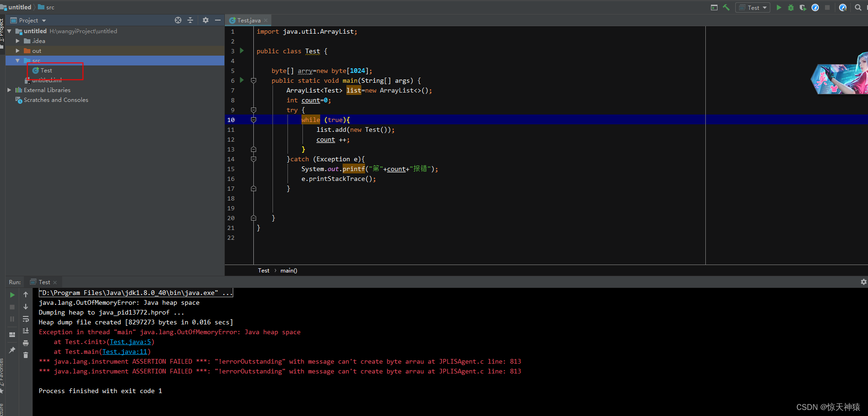Select the out folder in project tree

coord(36,51)
